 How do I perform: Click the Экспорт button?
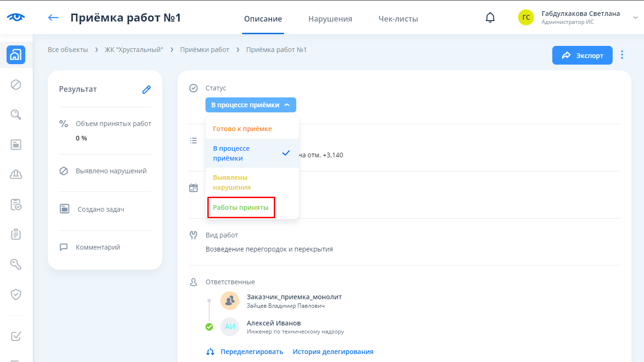582,55
